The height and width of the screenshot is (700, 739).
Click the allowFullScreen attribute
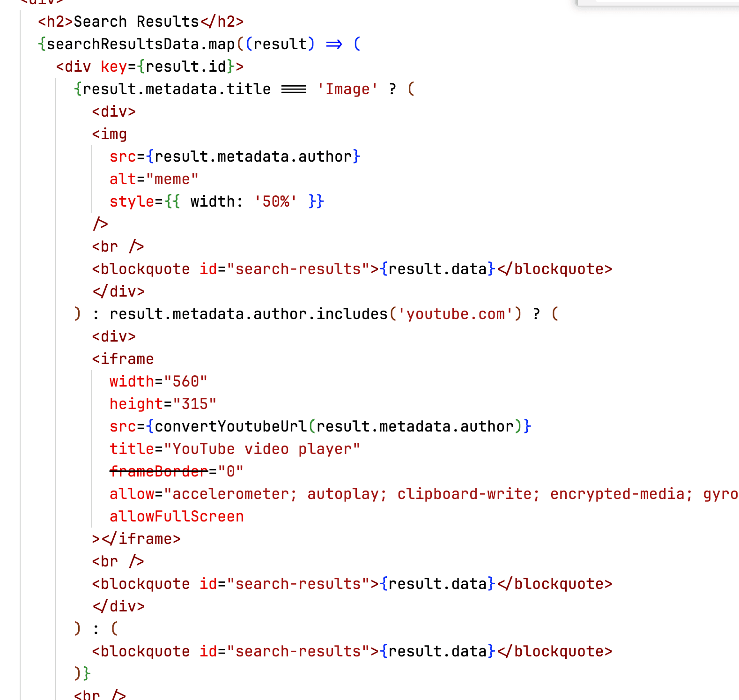coord(177,516)
